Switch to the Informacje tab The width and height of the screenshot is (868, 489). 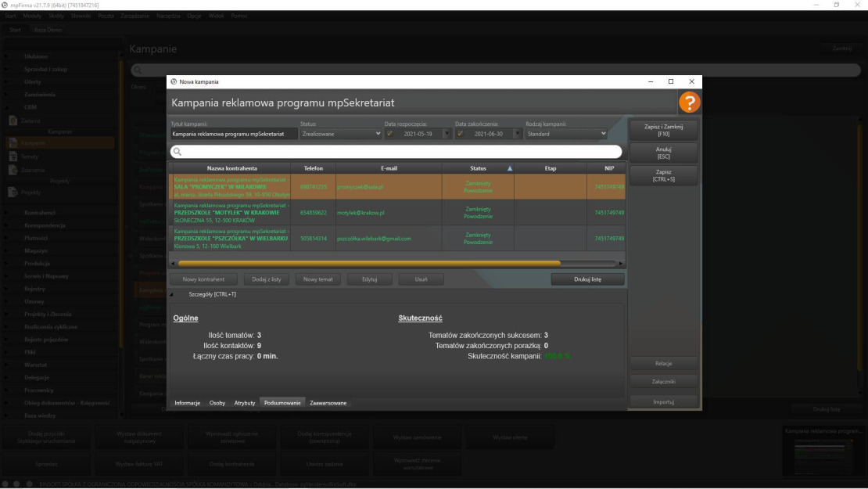[187, 403]
